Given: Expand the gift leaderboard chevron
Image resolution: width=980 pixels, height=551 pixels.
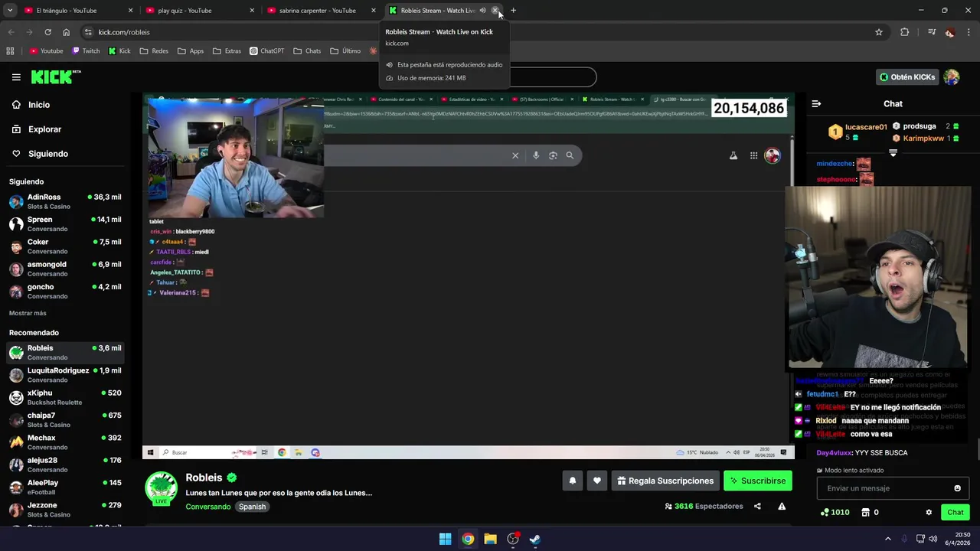Looking at the screenshot, I should point(893,153).
